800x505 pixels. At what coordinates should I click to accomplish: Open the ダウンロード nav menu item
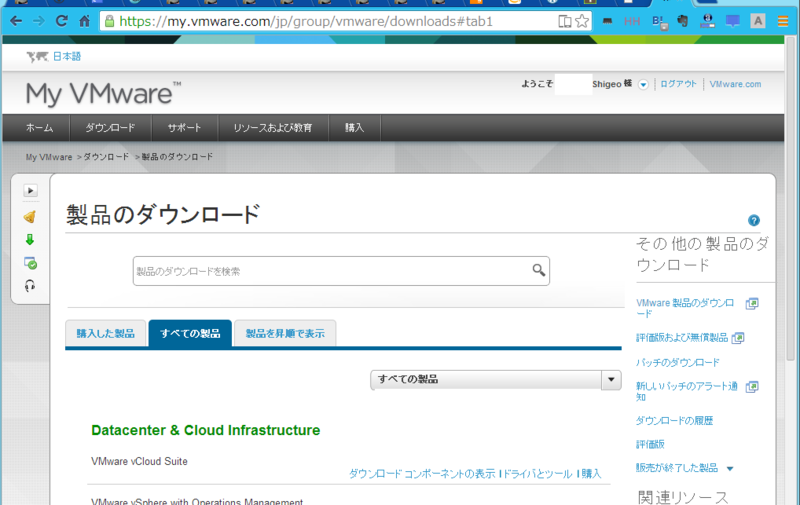pos(110,128)
